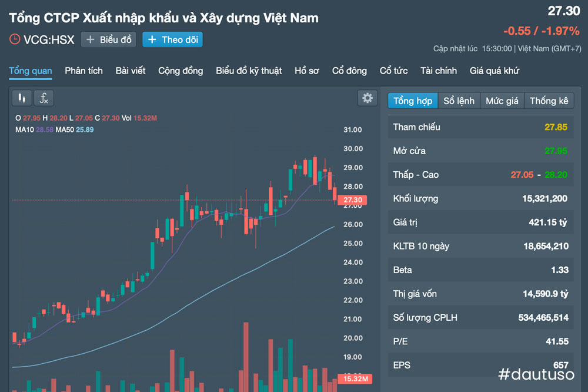This screenshot has width=588, height=392.
Task: Open chart settings gear icon
Action: (x=367, y=98)
